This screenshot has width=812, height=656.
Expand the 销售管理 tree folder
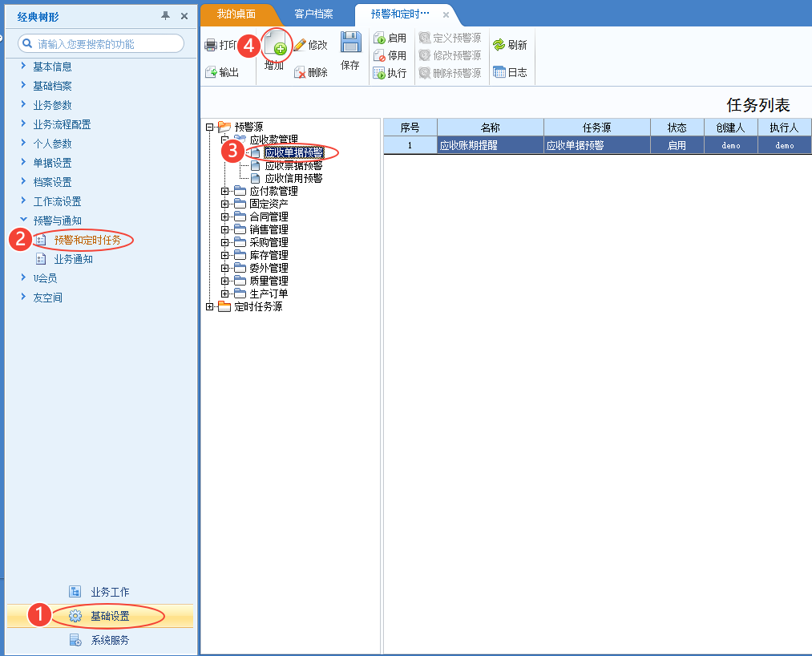coord(224,229)
